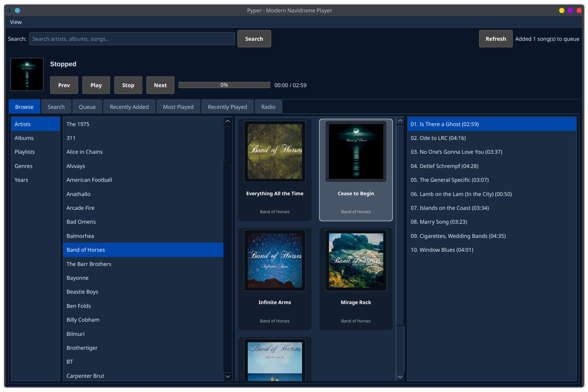The width and height of the screenshot is (588, 392).
Task: Focus the search artists input field
Action: click(132, 39)
